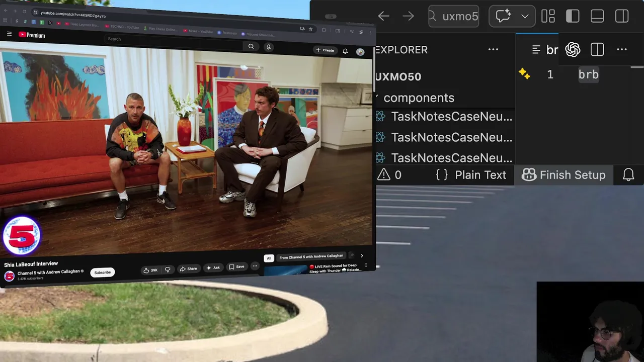Go forward using VS Code's right arrow

click(408, 16)
